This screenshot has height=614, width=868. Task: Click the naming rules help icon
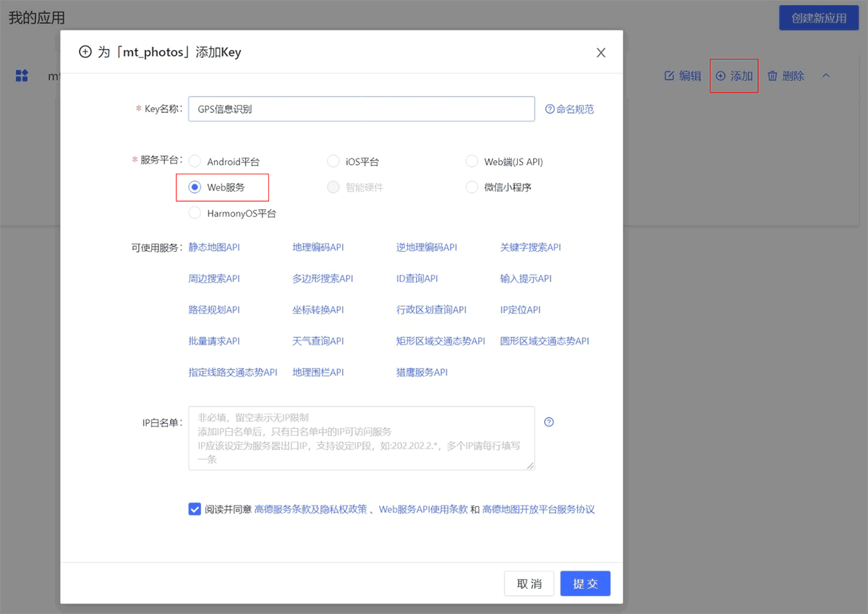coord(550,109)
